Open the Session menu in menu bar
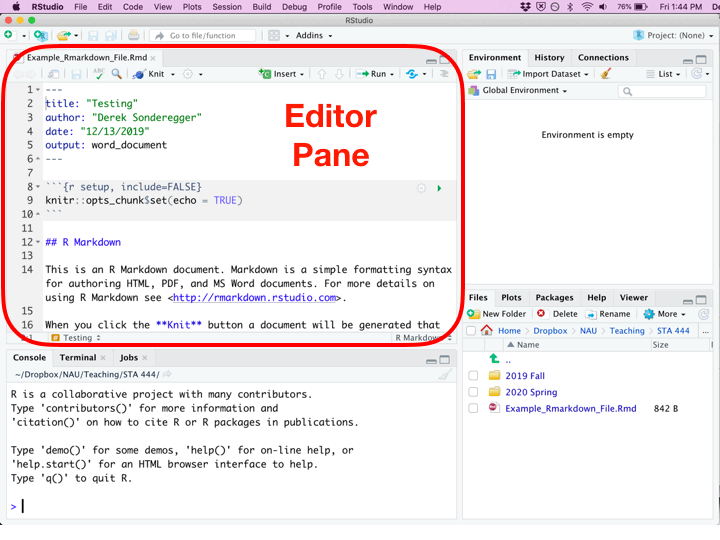Image resolution: width=720 pixels, height=540 pixels. pos(227,7)
